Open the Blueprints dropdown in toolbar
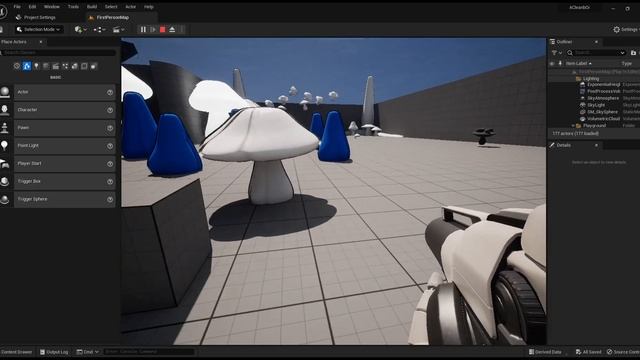The height and width of the screenshot is (360, 640). pos(99,29)
